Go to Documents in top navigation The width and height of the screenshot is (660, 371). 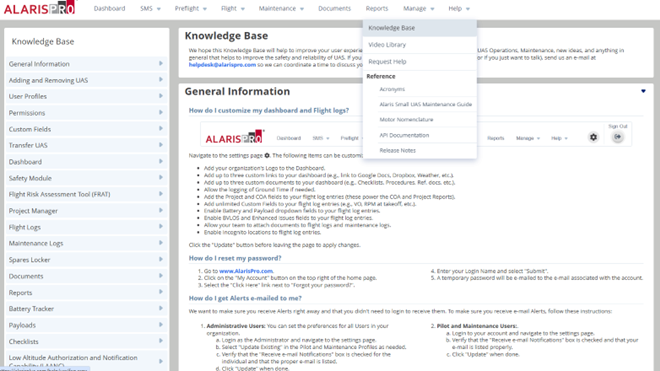click(334, 8)
